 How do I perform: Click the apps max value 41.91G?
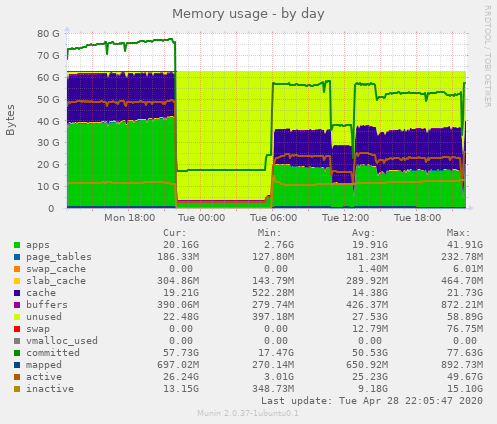[x=465, y=245]
